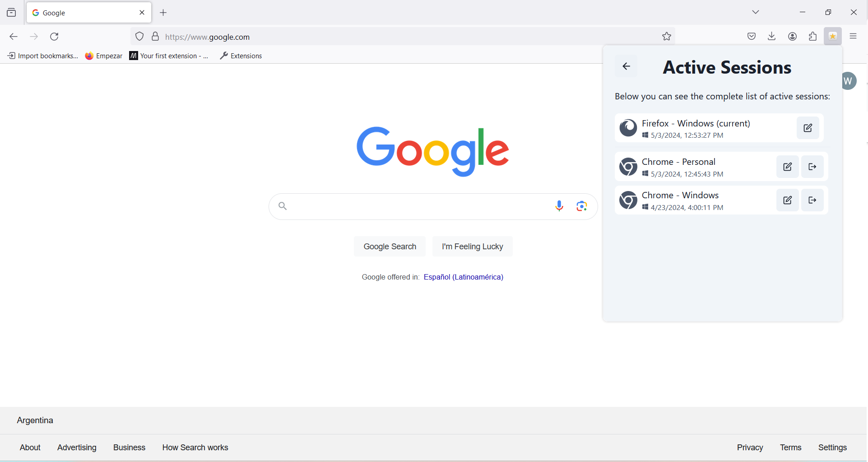Switch Google to Español (Latinoamérica)
This screenshot has width=868, height=462.
point(464,277)
